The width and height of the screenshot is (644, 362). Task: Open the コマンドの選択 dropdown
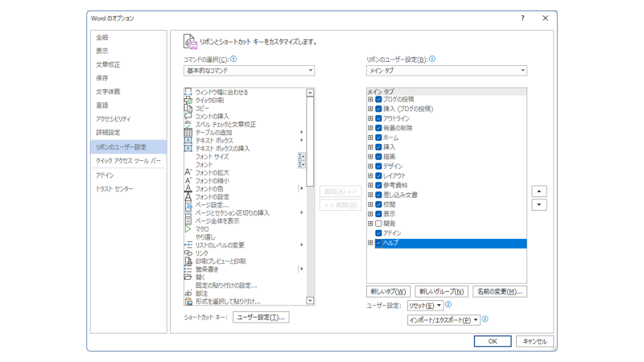point(249,71)
